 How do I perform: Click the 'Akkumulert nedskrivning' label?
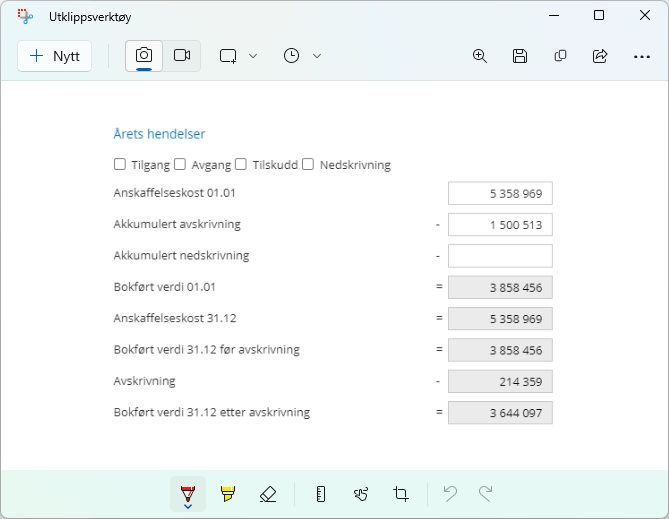click(181, 256)
